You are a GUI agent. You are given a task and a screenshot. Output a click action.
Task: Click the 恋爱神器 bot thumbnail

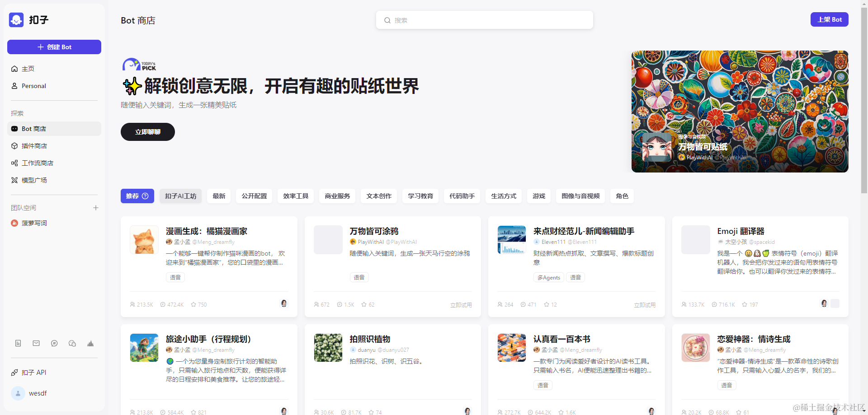(696, 348)
